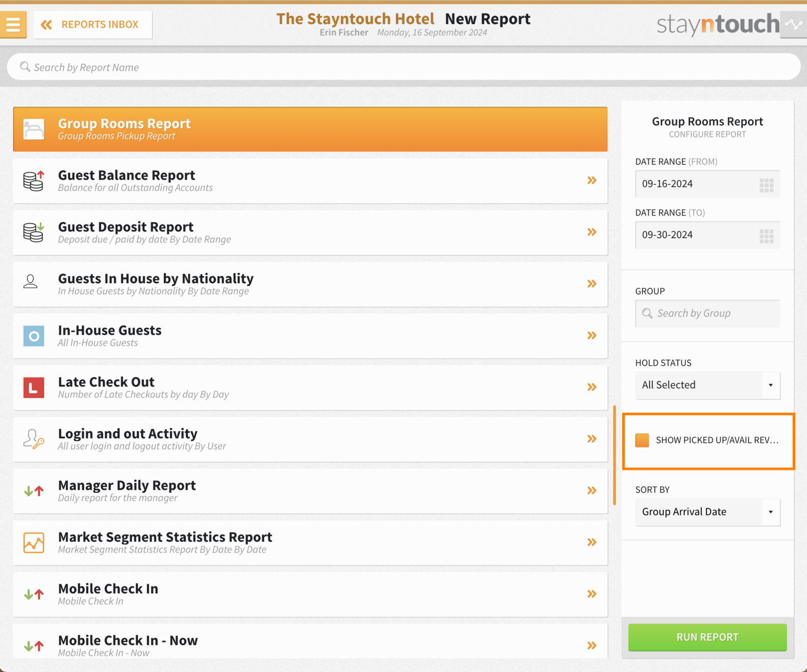This screenshot has height=672, width=807.
Task: Click the coins icon of Guest Deposit Report
Action: [34, 232]
